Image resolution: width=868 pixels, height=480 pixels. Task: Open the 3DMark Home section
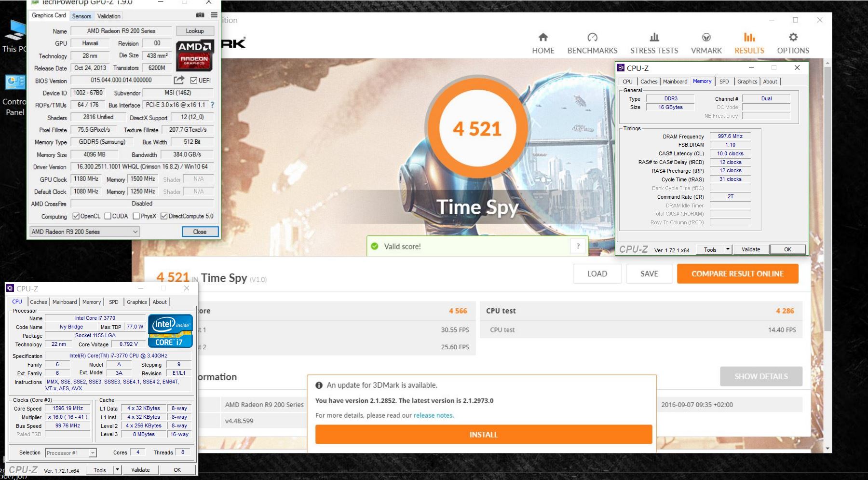[x=543, y=43]
